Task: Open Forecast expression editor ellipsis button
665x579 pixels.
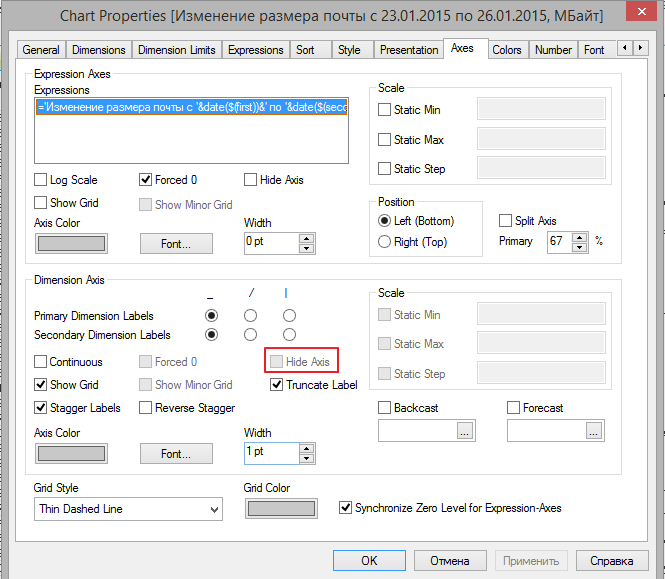Action: click(x=593, y=431)
